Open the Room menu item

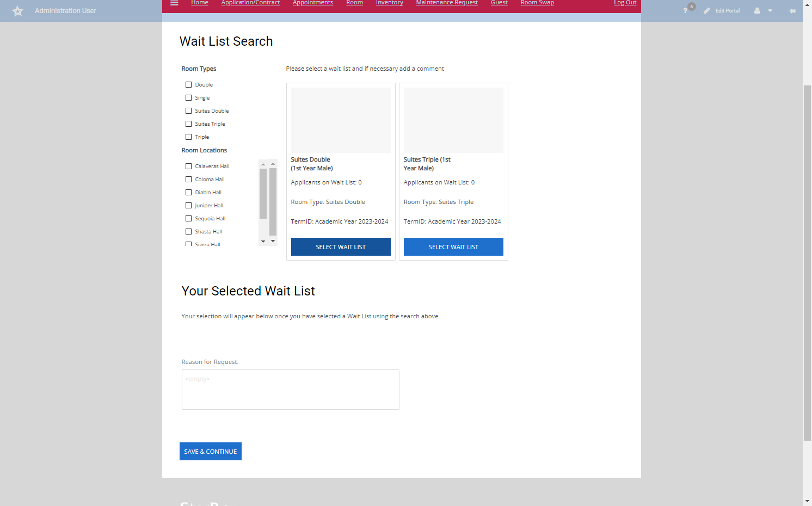click(354, 3)
